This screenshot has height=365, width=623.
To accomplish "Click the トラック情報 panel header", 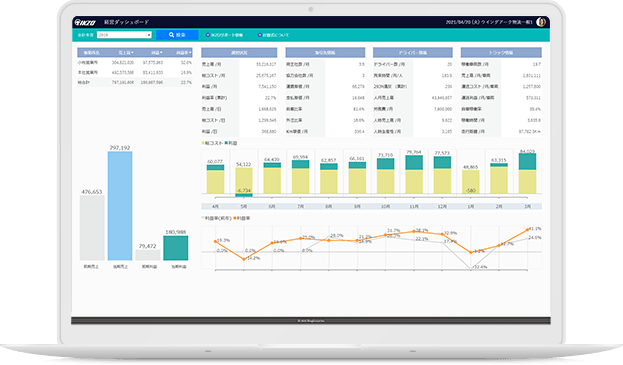I will [501, 52].
